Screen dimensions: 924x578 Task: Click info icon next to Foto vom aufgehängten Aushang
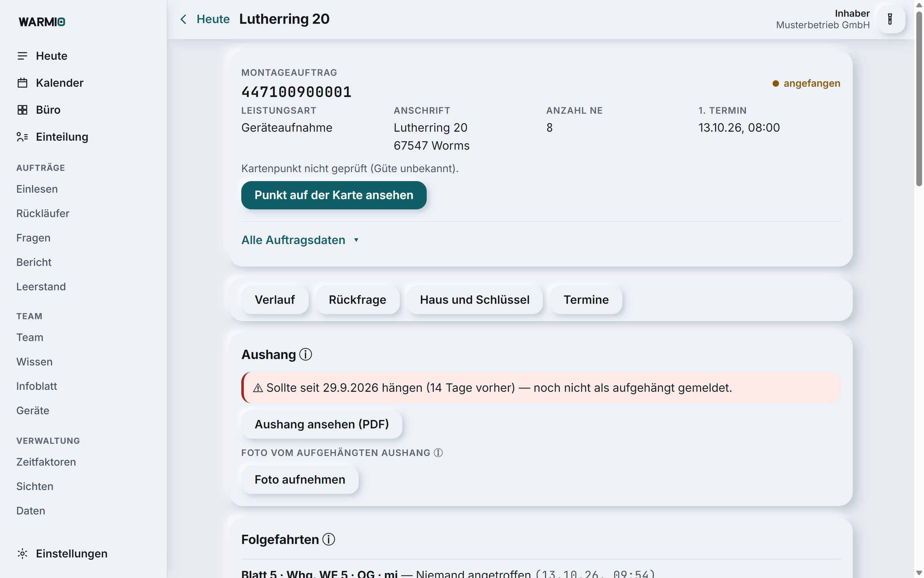click(x=438, y=453)
